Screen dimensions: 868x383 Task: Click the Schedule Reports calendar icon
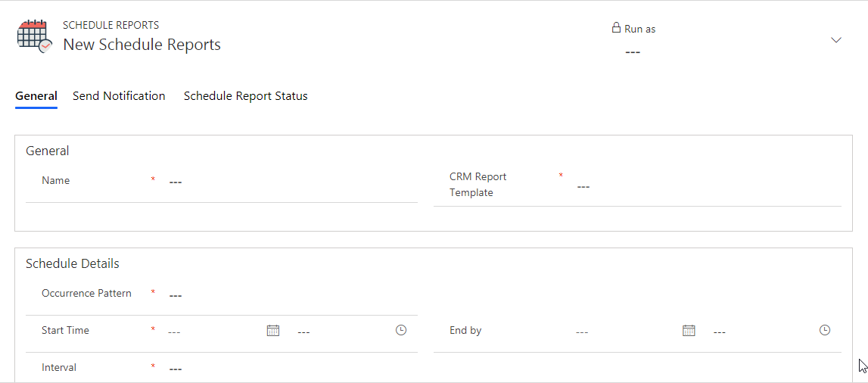click(35, 36)
